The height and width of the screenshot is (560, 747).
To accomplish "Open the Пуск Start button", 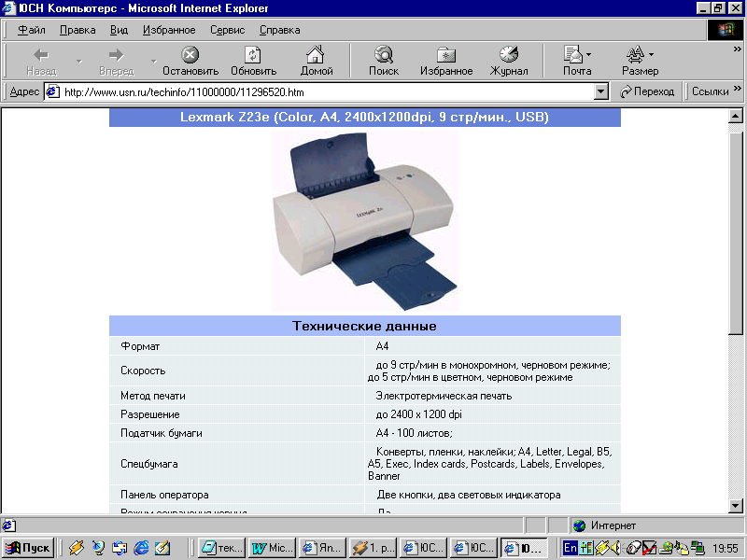I will (28, 548).
